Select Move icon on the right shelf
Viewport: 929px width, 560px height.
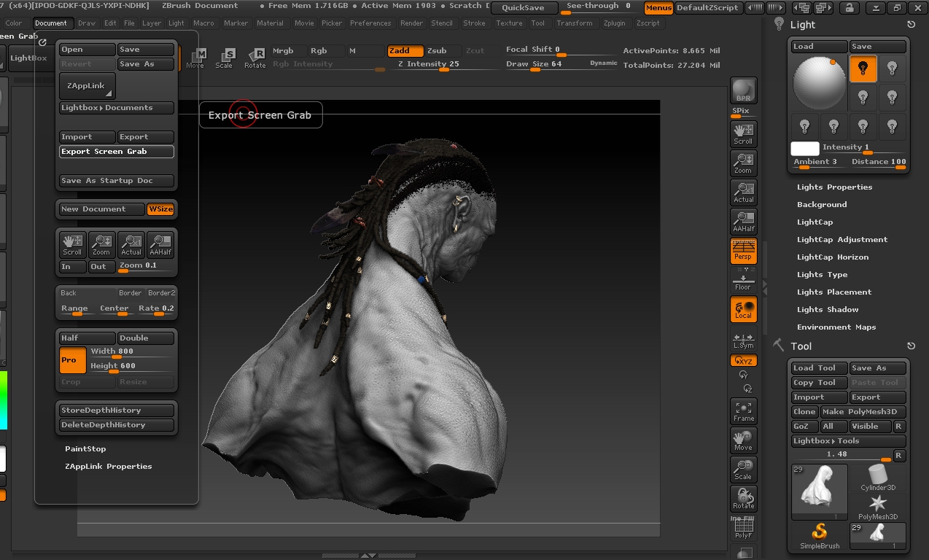coord(743,440)
